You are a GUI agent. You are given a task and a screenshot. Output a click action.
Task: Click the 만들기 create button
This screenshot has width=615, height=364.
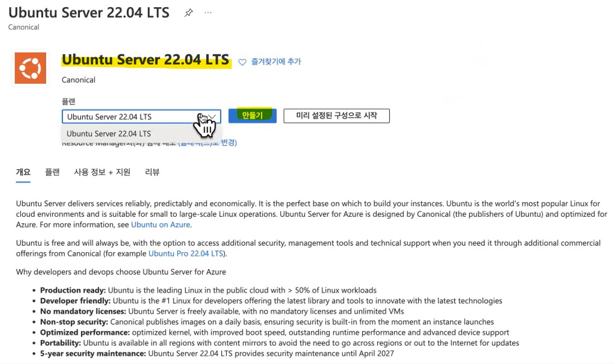(x=252, y=115)
